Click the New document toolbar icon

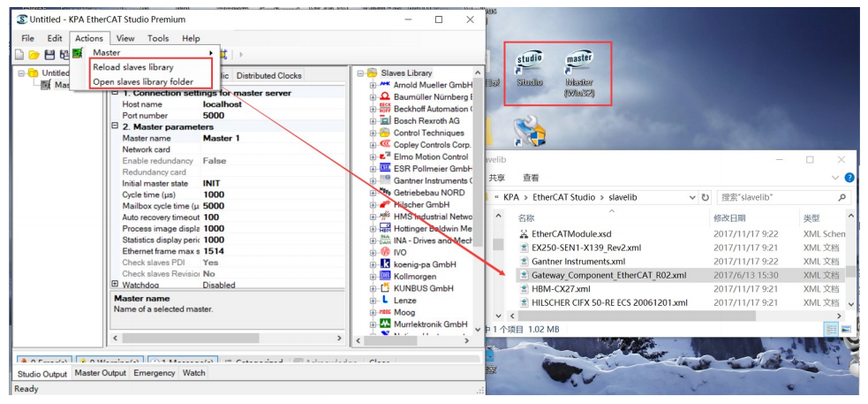(x=19, y=54)
